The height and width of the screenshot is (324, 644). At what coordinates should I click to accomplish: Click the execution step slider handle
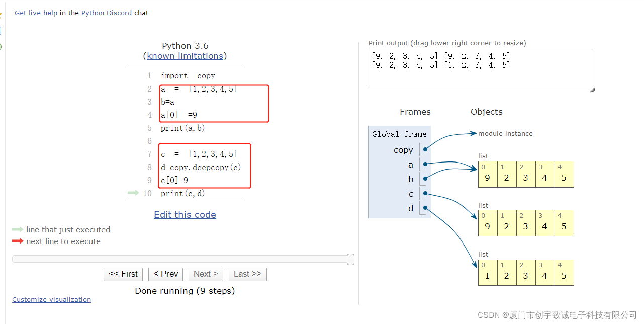[350, 259]
